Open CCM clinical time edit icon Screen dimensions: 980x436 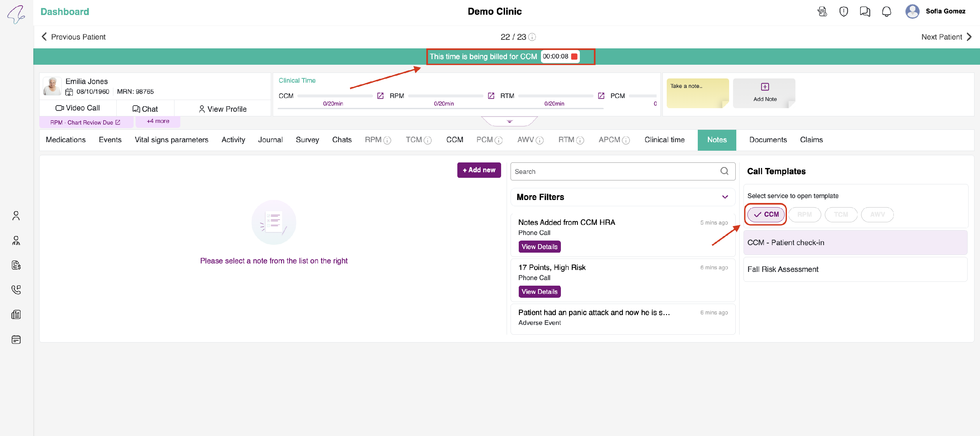(x=380, y=95)
